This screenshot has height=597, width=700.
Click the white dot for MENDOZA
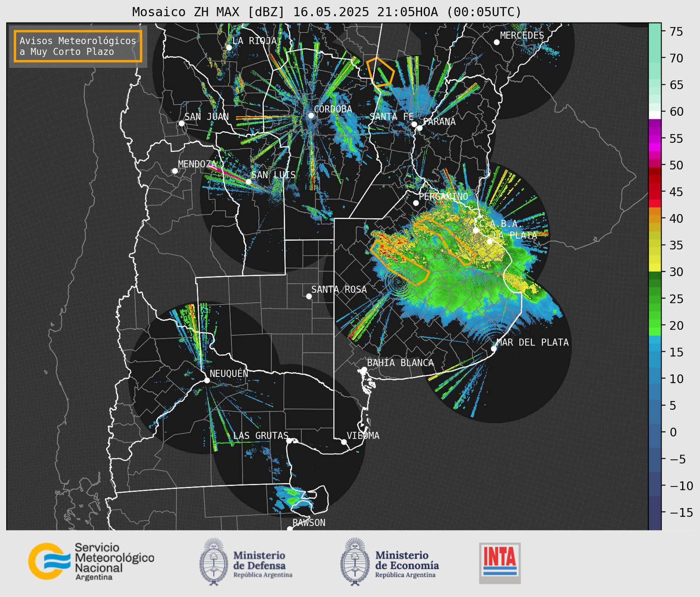[x=175, y=171]
